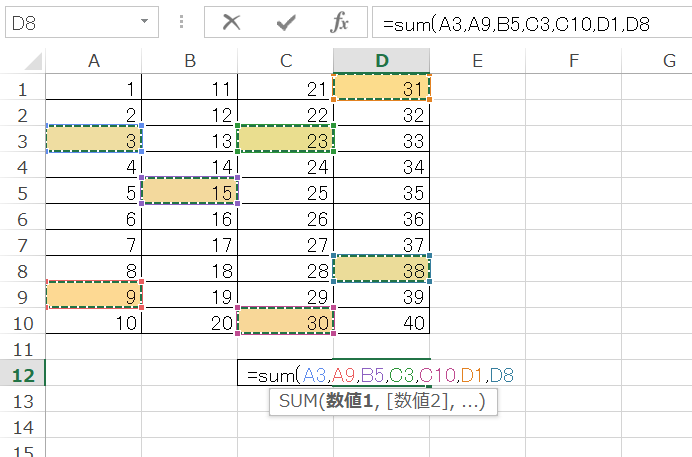Select column D header

[x=382, y=61]
